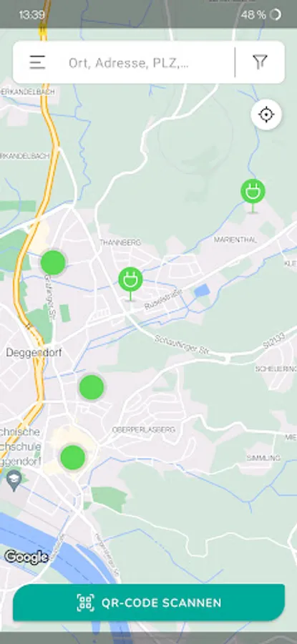This screenshot has height=644, width=297.
Task: Tap green cluster near Oberperlasberg
Action: pos(73,457)
